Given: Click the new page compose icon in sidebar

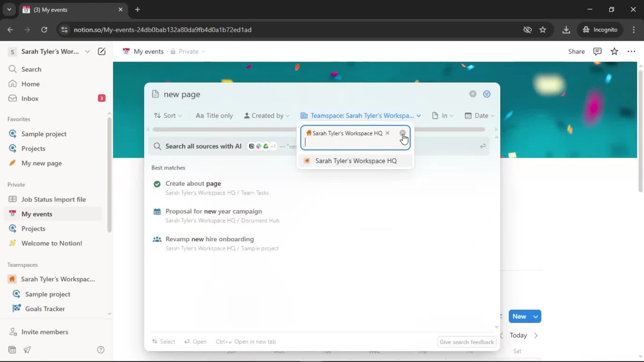Looking at the screenshot, I should point(102,51).
